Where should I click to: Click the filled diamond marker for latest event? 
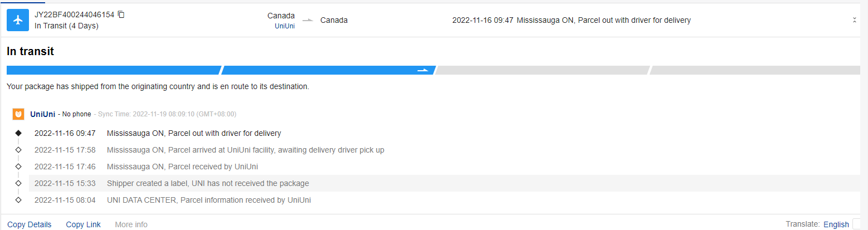pyautogui.click(x=18, y=133)
